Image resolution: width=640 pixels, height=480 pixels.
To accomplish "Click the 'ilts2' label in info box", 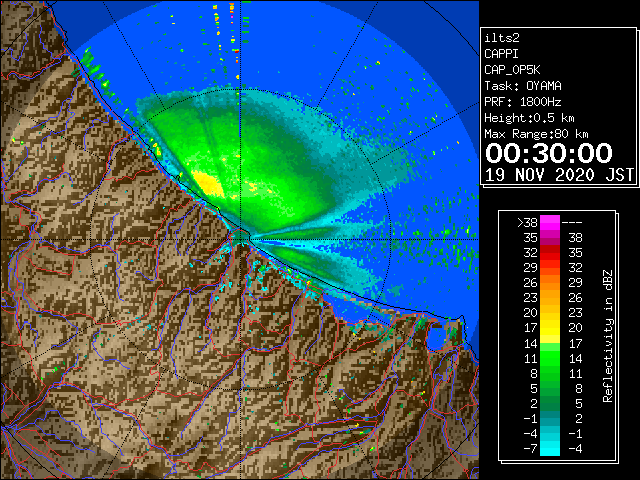I will click(502, 38).
